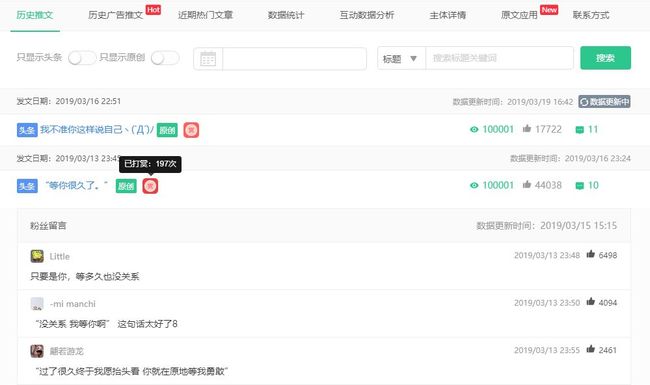Click 数据更新时间 2019/03/19 16:42 text
650x385 pixels.
513,102
